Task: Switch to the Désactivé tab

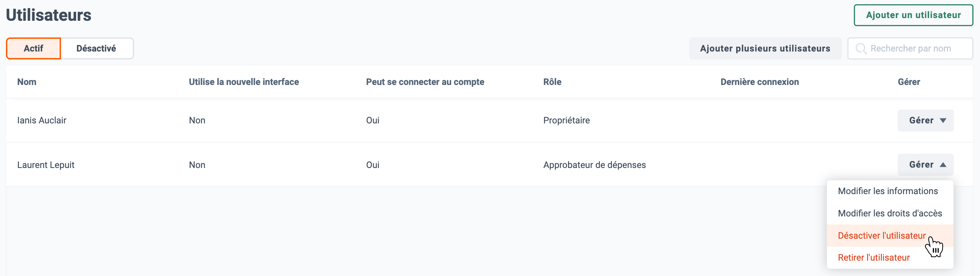Action: tap(97, 48)
